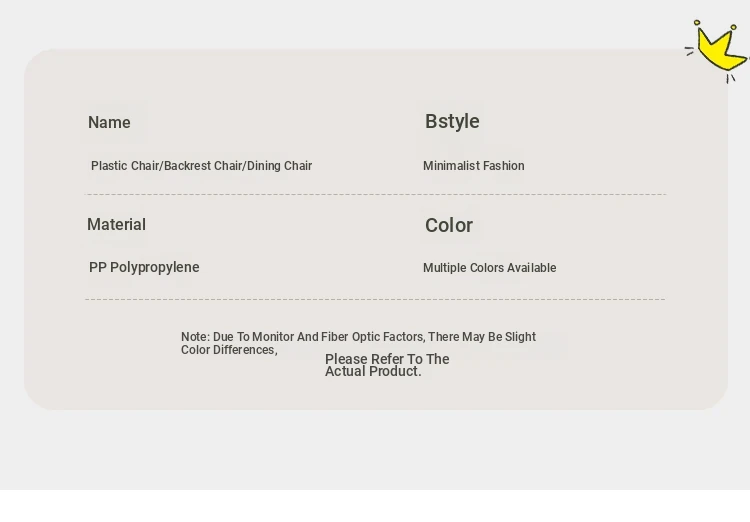750x522 pixels.
Task: Click the Dining Chair text
Action: [x=280, y=166]
